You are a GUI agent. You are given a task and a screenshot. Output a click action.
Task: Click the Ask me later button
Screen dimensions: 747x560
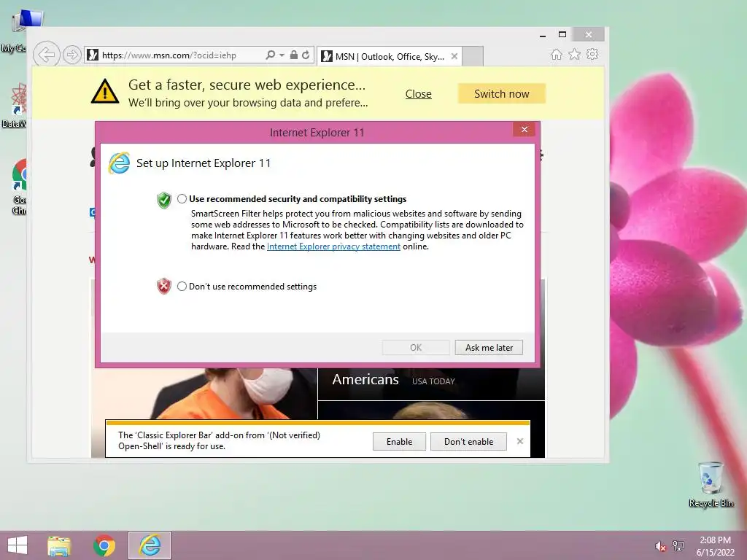pos(489,348)
